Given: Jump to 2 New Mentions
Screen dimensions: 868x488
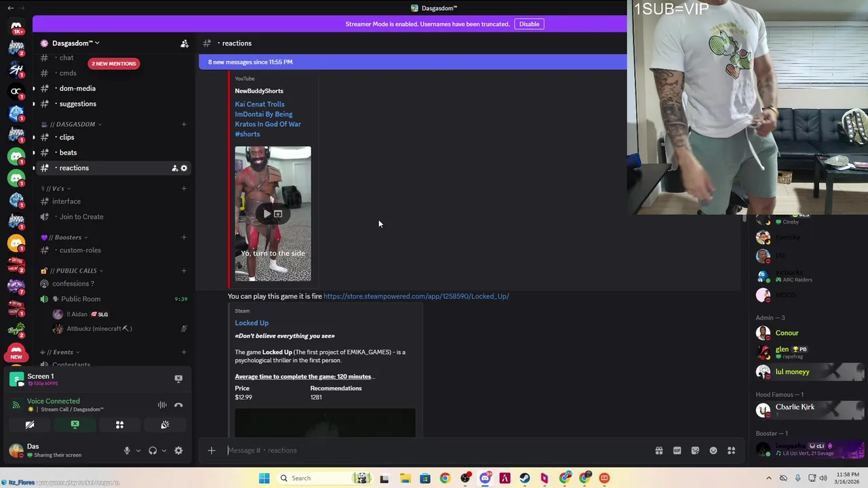Looking at the screenshot, I should tap(114, 64).
